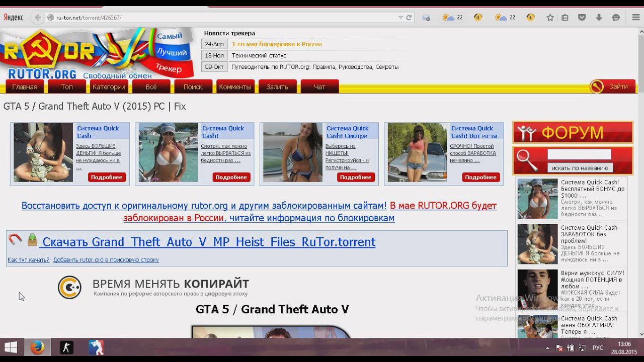Click the site identity globe icon
This screenshot has width=644, height=362.
pyautogui.click(x=50, y=18)
